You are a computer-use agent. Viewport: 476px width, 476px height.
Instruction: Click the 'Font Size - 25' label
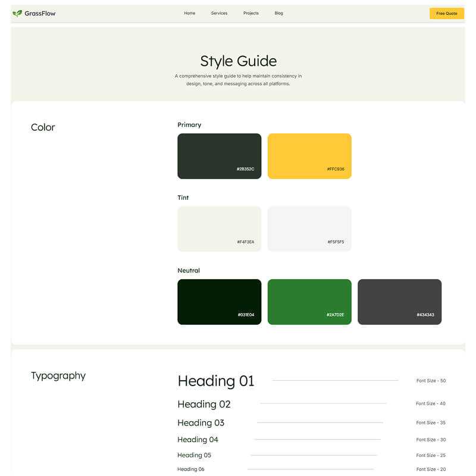(x=431, y=455)
